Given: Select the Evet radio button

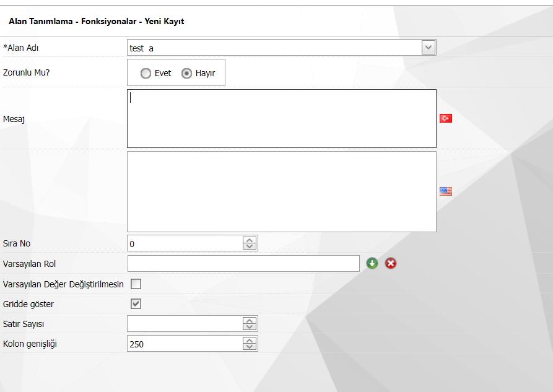Looking at the screenshot, I should coord(146,73).
